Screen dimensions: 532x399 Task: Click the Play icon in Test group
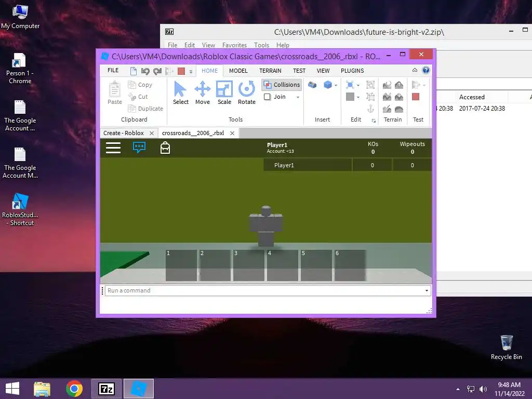point(416,85)
